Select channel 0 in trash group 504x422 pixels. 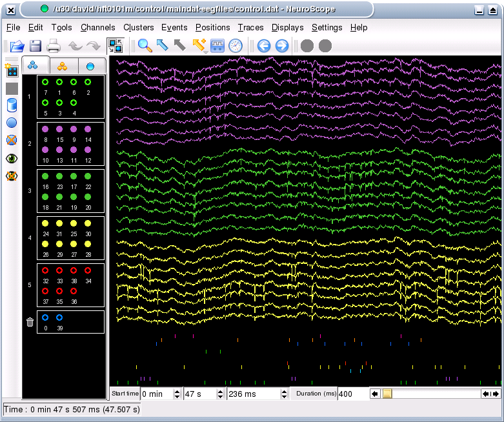[45, 317]
